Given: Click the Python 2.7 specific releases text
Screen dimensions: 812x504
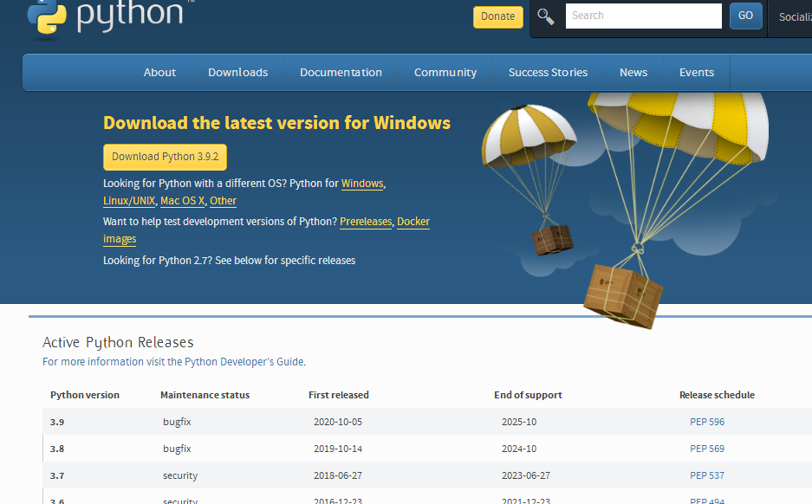Looking at the screenshot, I should pos(229,261).
